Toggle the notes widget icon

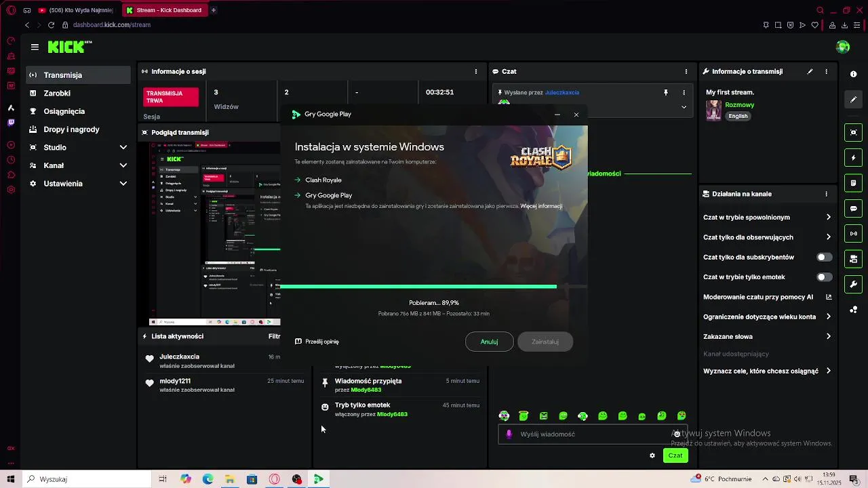tap(853, 183)
